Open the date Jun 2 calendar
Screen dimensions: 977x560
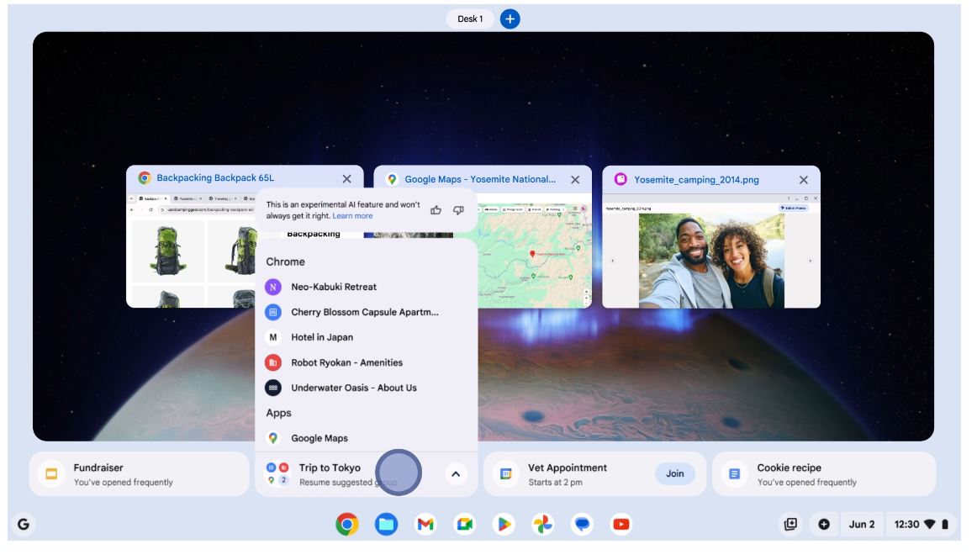(861, 525)
